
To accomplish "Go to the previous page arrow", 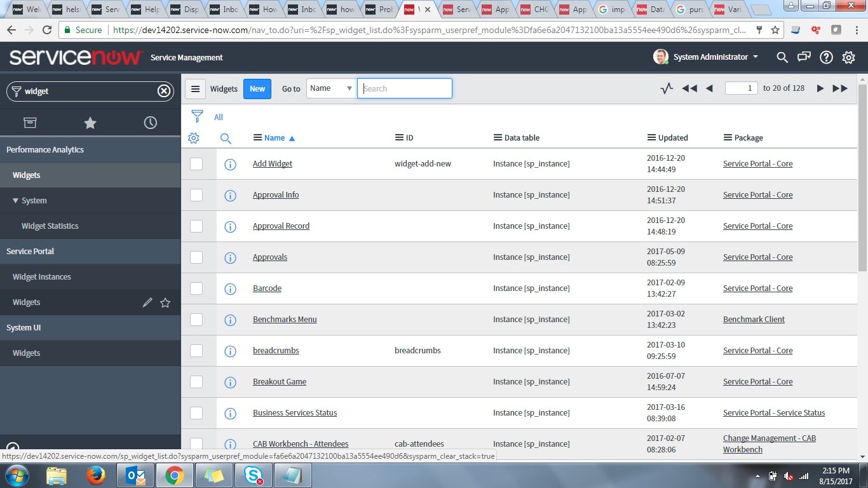I will click(709, 88).
